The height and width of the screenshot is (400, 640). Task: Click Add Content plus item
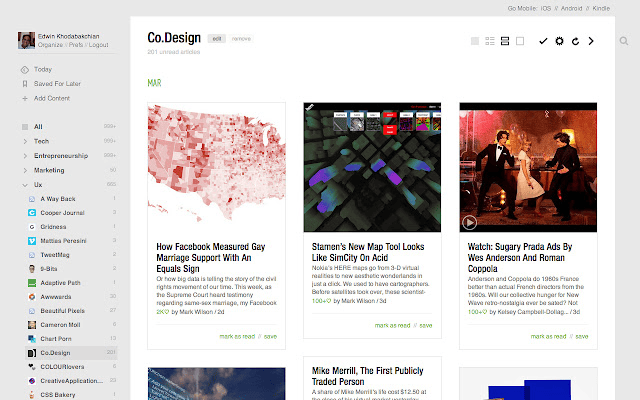(51, 98)
